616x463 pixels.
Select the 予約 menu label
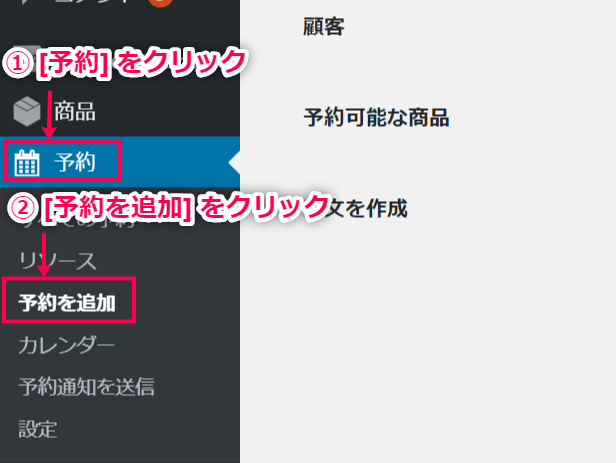pyautogui.click(x=75, y=162)
